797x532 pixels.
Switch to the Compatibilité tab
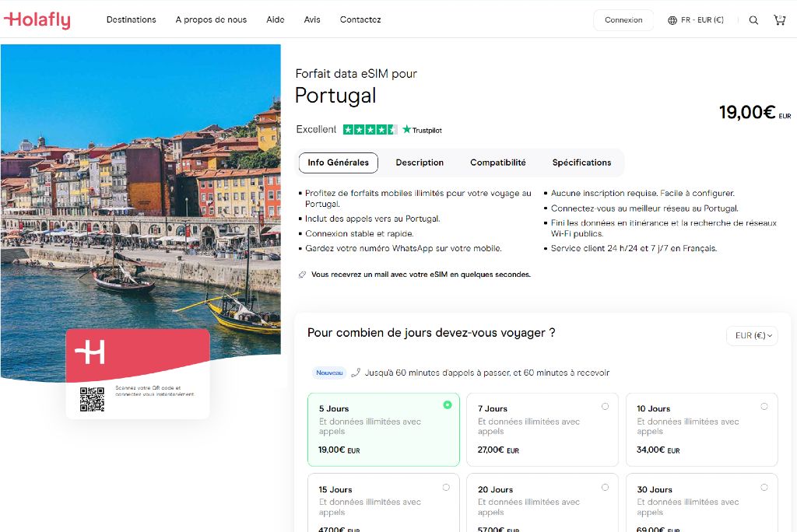(498, 163)
